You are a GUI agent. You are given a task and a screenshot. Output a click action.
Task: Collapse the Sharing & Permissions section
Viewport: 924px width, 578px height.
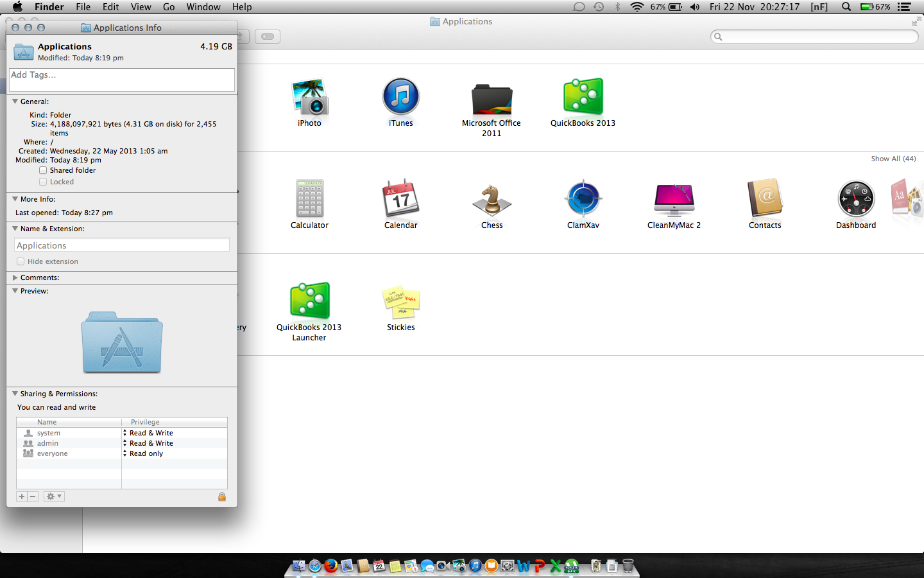[x=15, y=394]
